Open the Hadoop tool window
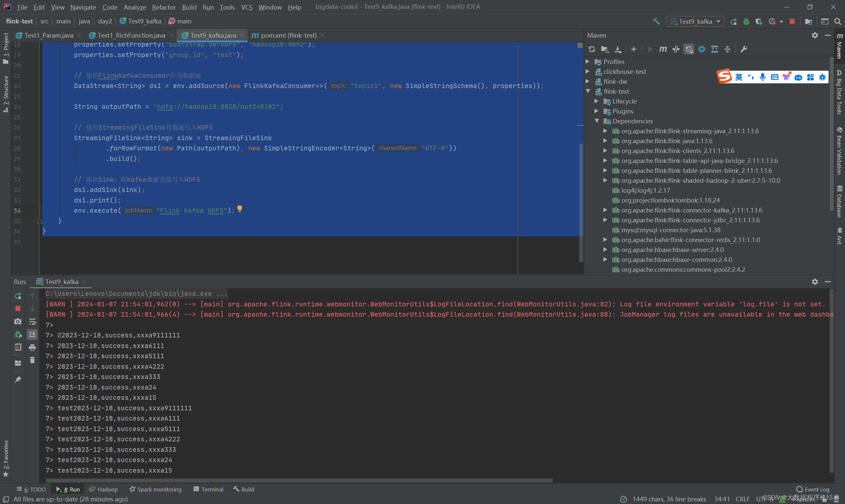Screen dimensions: 845x504 pos(103,489)
